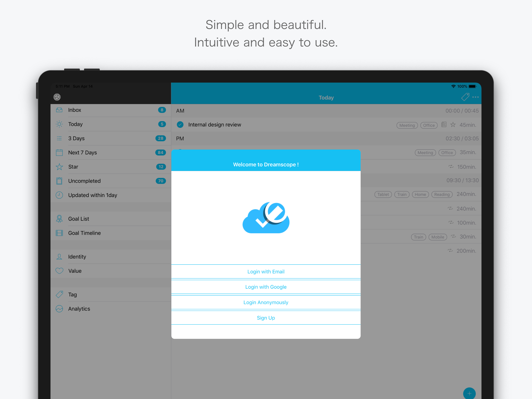Select Today in the sidebar
The height and width of the screenshot is (399, 532).
coord(111,124)
